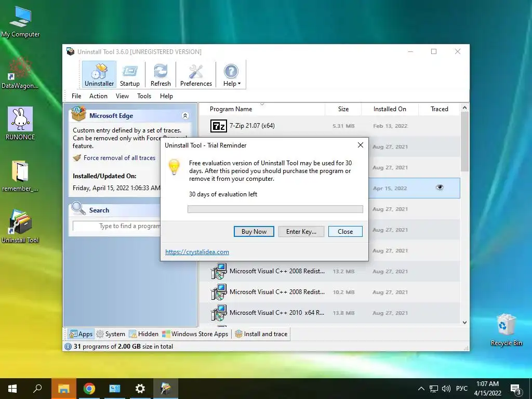Select Microsoft Visual C++ 2008 Redist 13.2 MB

point(329,271)
